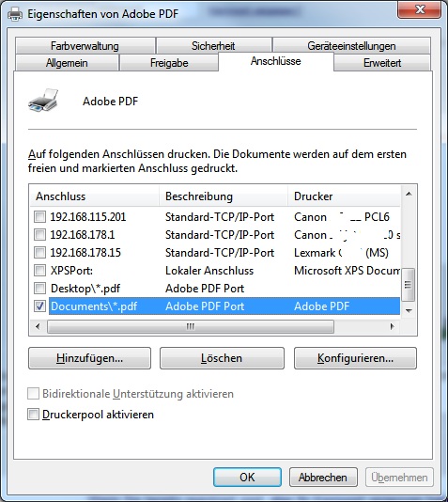Select the Anschlüsse tab
The height and width of the screenshot is (502, 448).
(276, 61)
